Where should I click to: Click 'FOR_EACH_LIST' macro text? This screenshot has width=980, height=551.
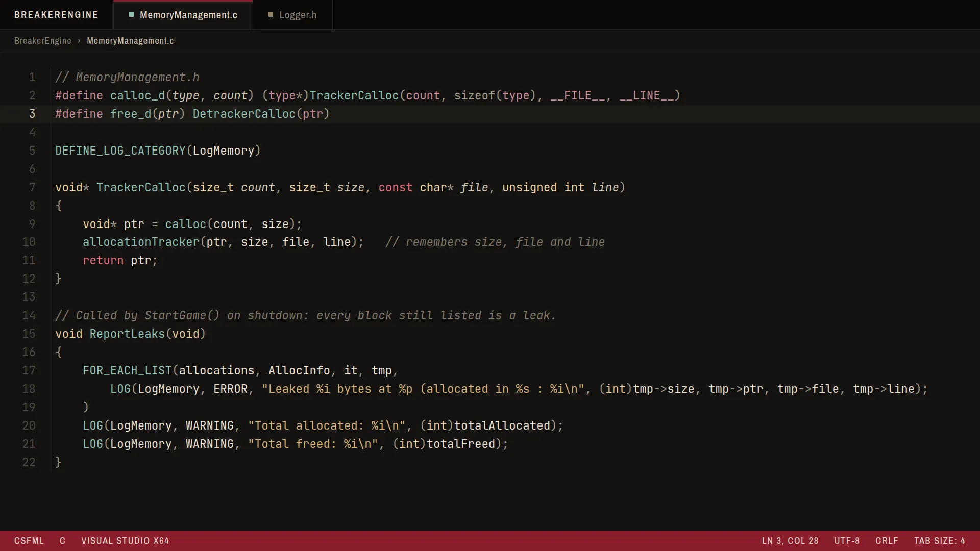(127, 370)
